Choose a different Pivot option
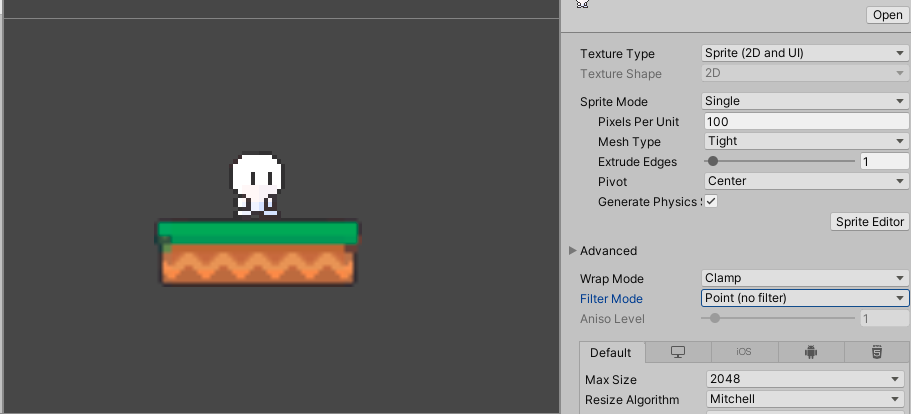911x414 pixels. 806,181
